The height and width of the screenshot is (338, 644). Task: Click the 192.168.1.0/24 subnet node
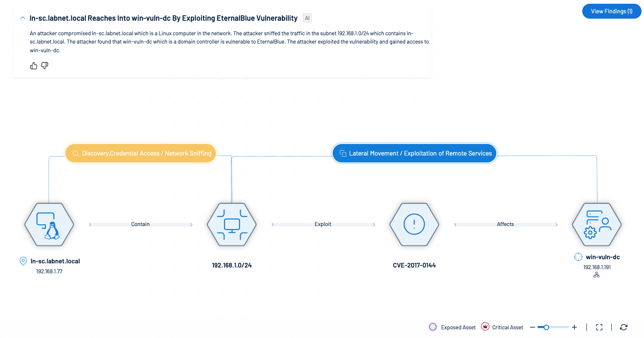pyautogui.click(x=232, y=224)
